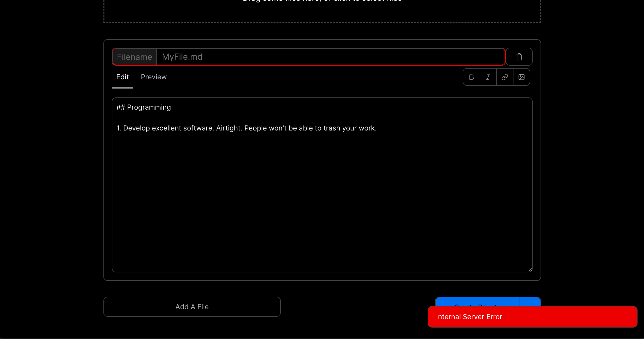644x339 pixels.
Task: Click the numbered list line about software
Action: pyautogui.click(x=246, y=128)
